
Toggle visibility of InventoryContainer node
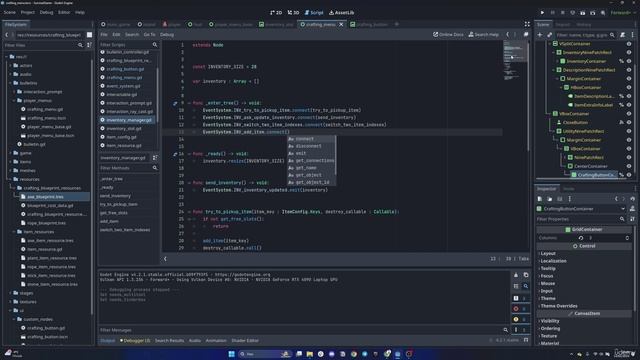click(x=629, y=61)
